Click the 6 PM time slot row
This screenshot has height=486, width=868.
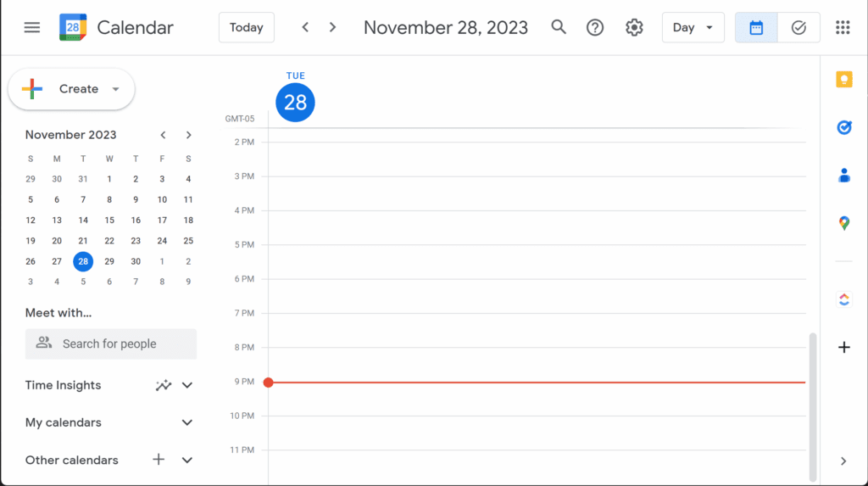tap(537, 296)
